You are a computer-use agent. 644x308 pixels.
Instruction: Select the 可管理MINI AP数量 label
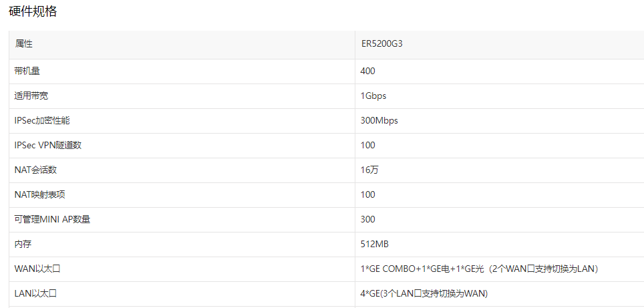[52, 219]
